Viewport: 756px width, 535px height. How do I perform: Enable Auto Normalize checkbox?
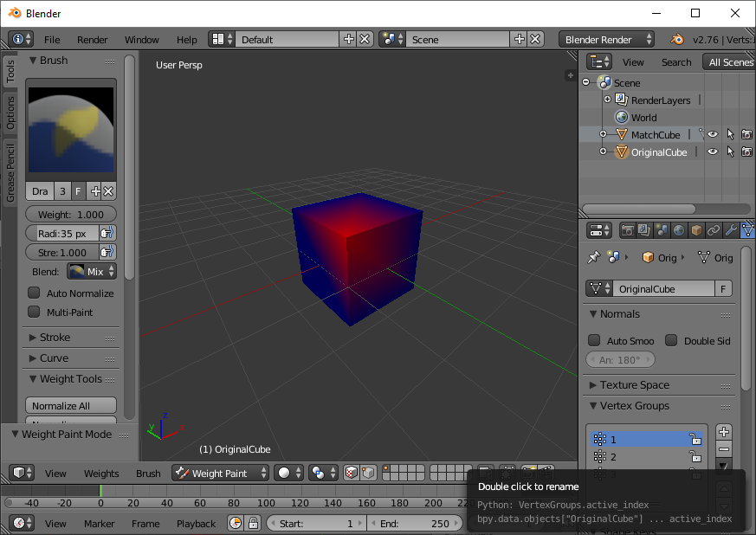(34, 293)
